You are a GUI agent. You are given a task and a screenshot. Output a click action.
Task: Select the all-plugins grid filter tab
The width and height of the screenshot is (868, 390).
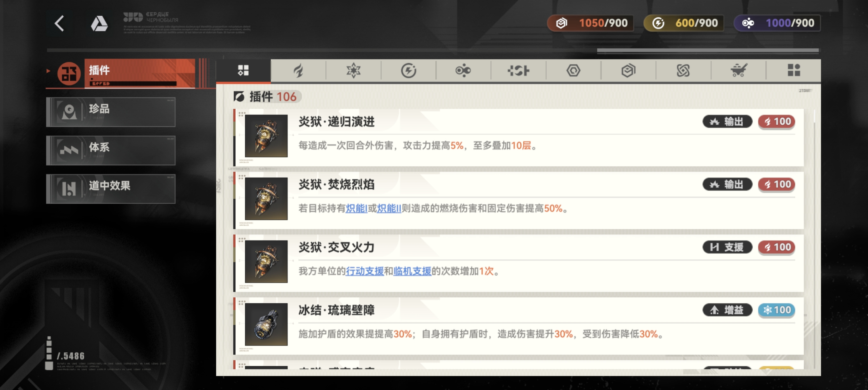pyautogui.click(x=243, y=70)
